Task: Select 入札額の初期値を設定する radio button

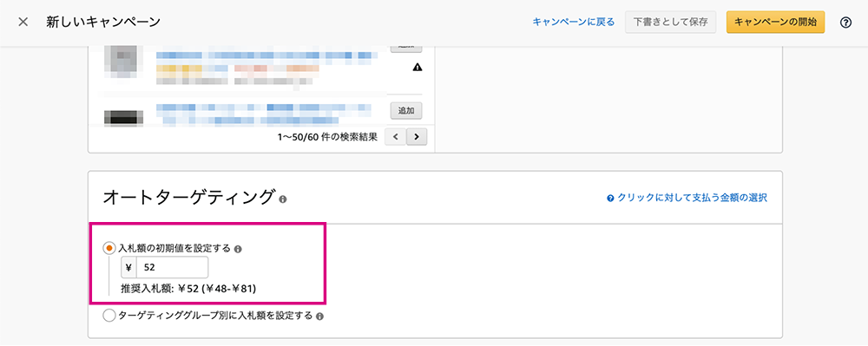Action: point(109,248)
